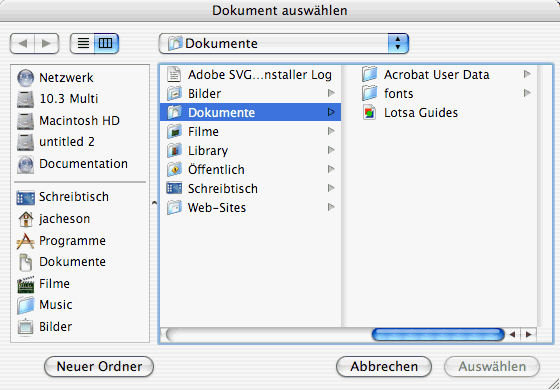This screenshot has width=560, height=390.
Task: Expand the Filme folder arrow
Action: click(x=331, y=131)
